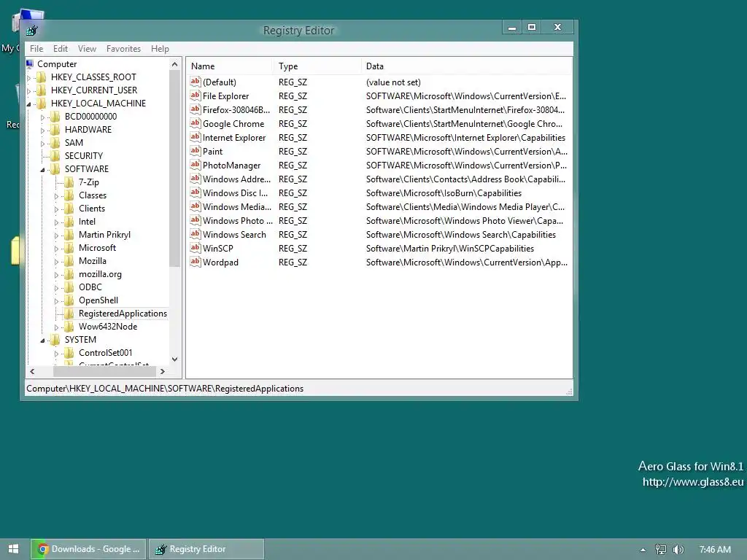Collapse the SYSTEM key
Screen dimensions: 747x560
(x=43, y=340)
